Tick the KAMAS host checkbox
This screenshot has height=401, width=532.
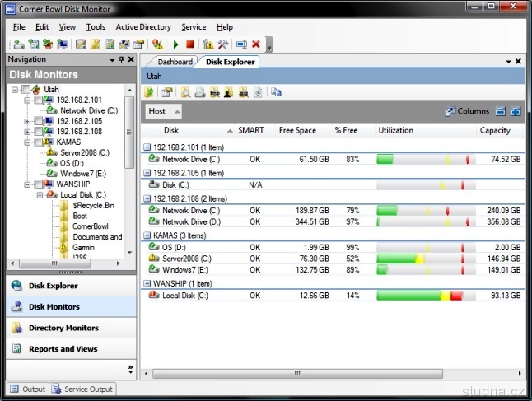[37, 142]
